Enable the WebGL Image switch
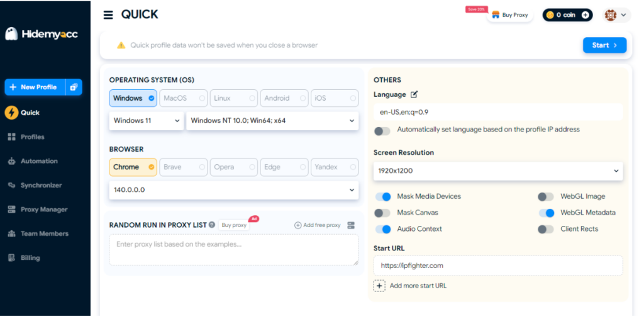This screenshot has width=644, height=319. pyautogui.click(x=546, y=197)
